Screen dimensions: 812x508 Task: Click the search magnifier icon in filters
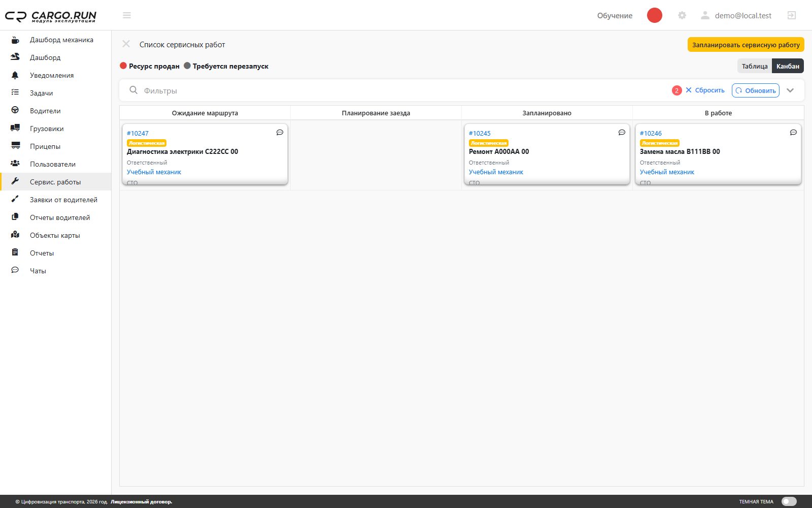coord(133,90)
